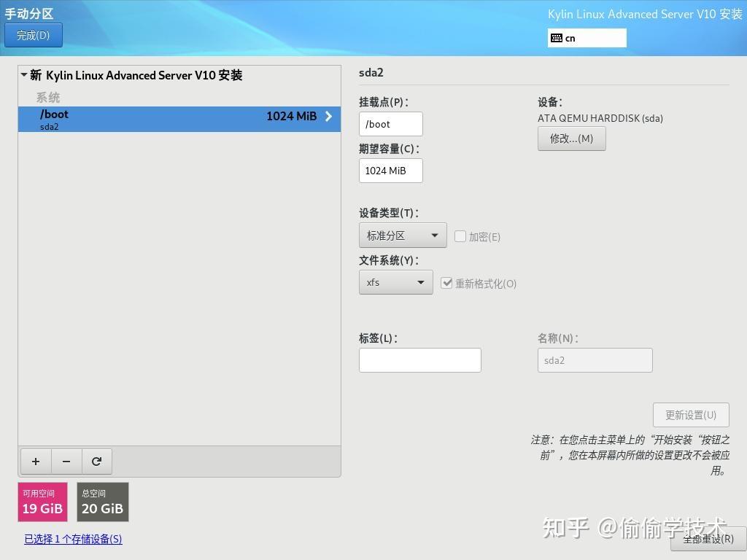Click the 1024 MiB desired capacity field

[x=390, y=170]
